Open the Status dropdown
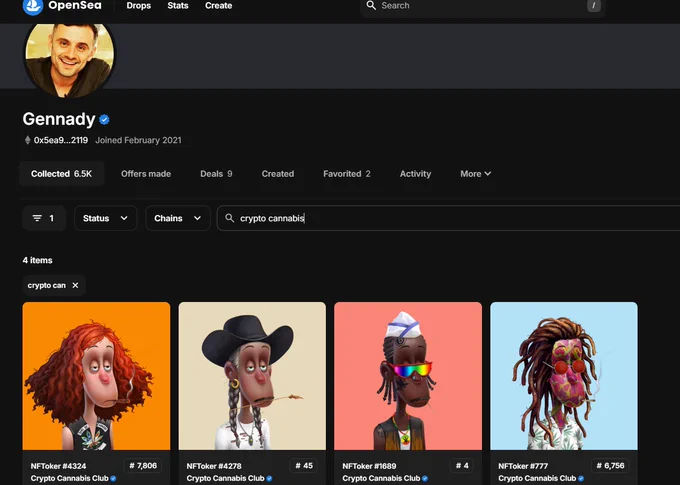Screen dimensions: 680x485 [x=105, y=218]
